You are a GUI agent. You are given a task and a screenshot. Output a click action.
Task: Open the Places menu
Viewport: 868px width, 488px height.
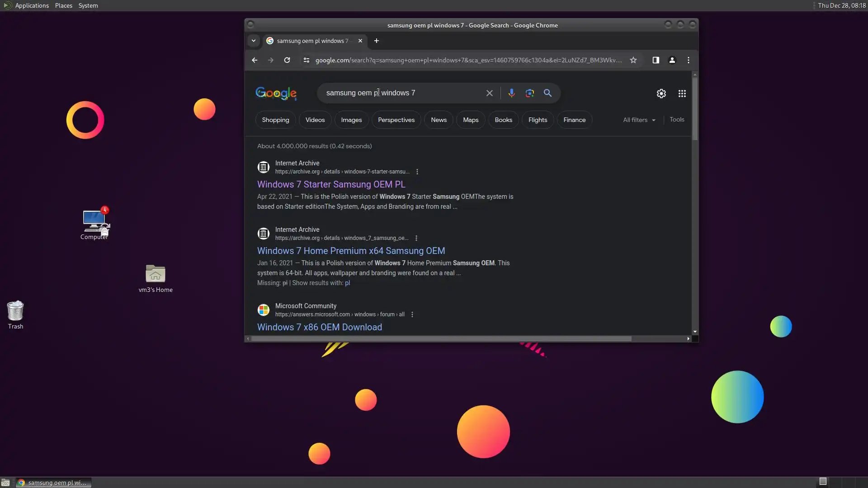(63, 5)
